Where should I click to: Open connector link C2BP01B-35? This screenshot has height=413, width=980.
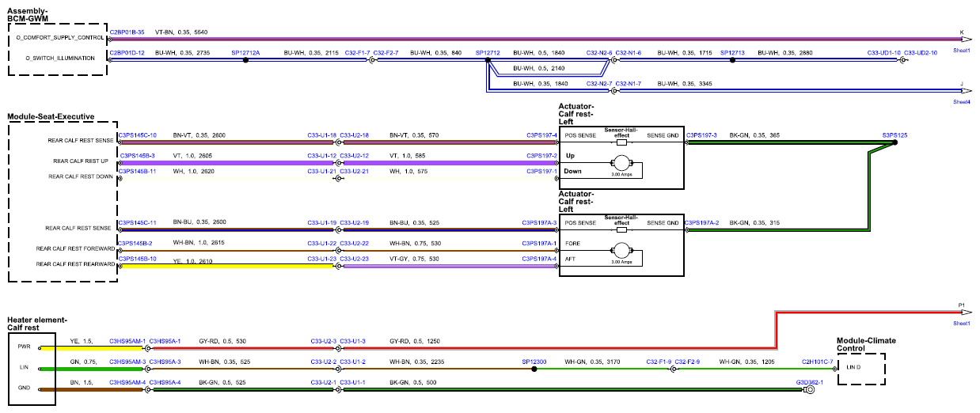127,32
